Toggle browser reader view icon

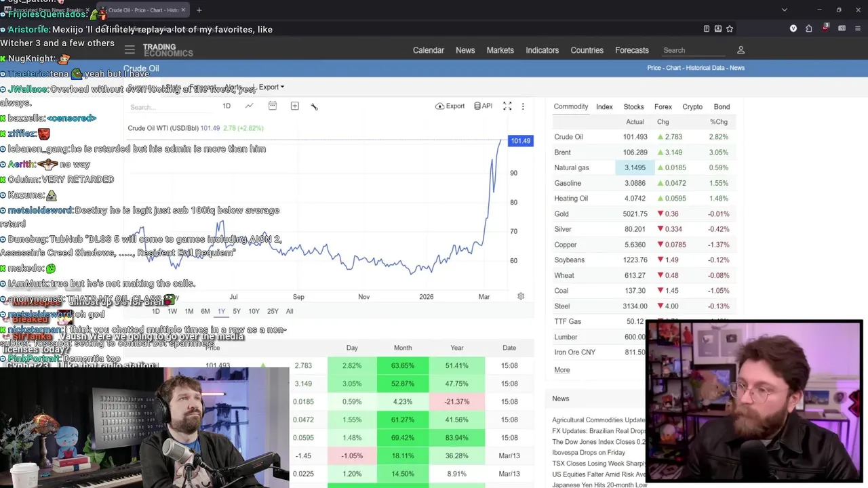706,28
